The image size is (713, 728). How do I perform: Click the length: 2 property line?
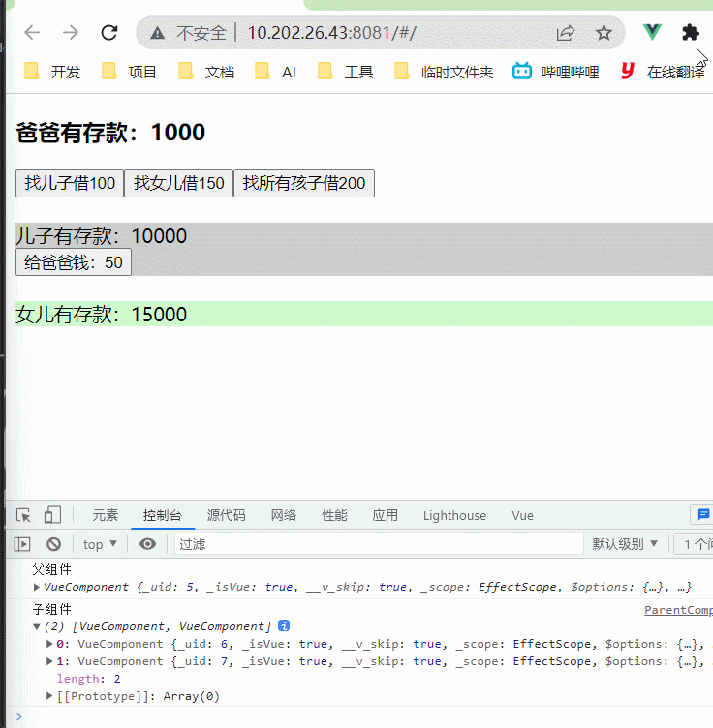click(89, 679)
